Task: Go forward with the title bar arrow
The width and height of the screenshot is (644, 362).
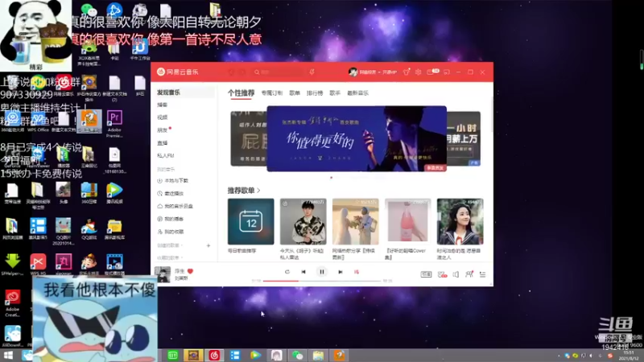Action: pyautogui.click(x=242, y=72)
